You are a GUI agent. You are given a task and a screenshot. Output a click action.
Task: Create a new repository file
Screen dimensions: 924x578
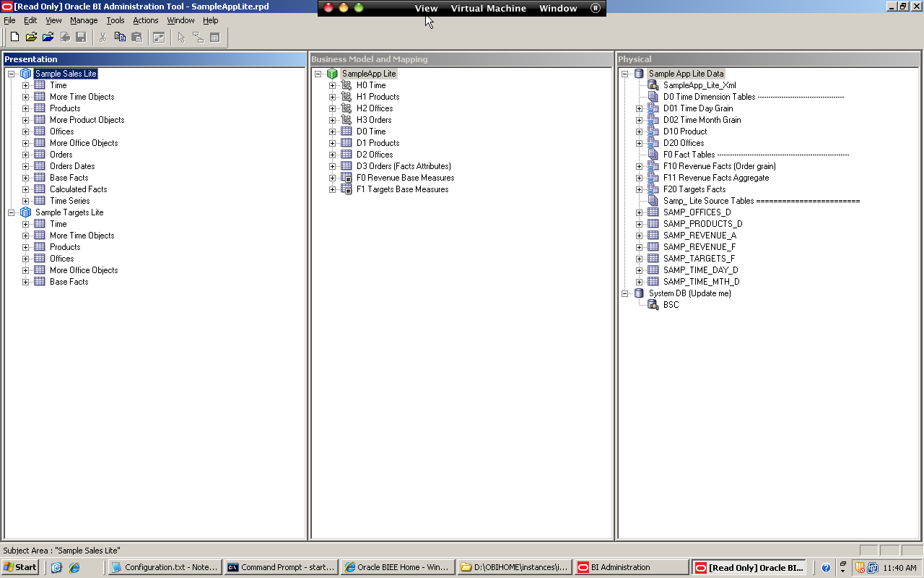tap(14, 36)
